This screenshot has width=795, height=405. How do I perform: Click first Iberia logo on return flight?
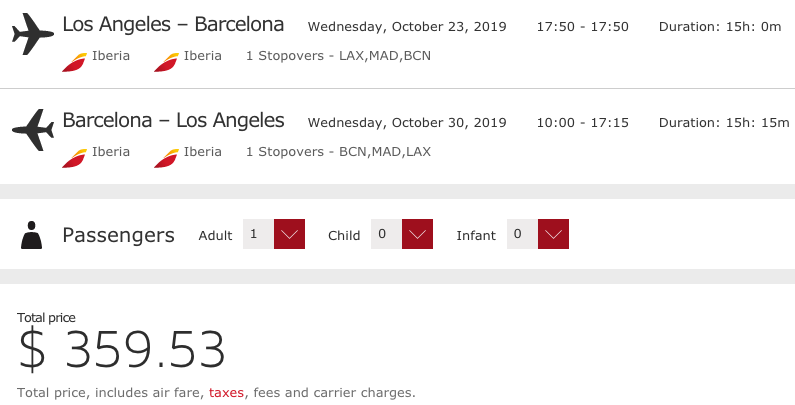[75, 158]
